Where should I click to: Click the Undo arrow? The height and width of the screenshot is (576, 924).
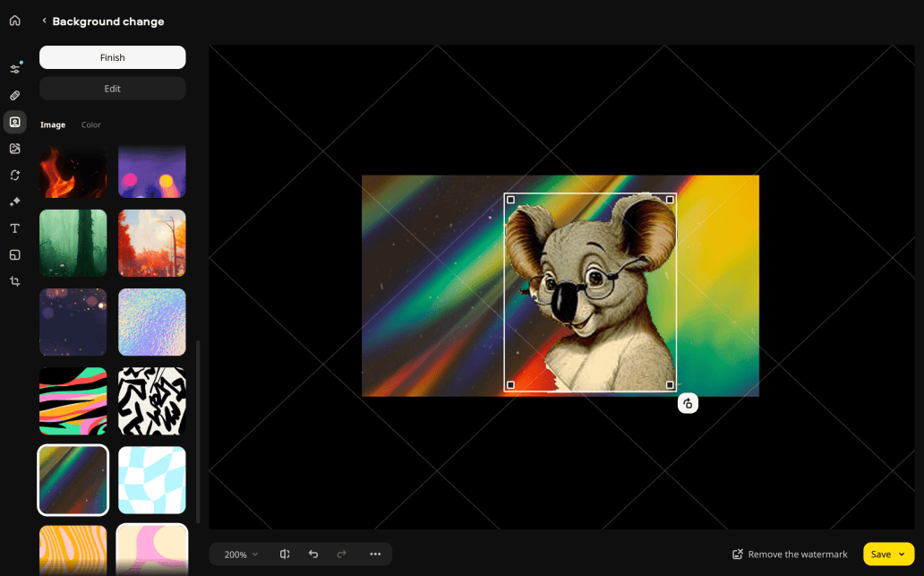pos(312,555)
